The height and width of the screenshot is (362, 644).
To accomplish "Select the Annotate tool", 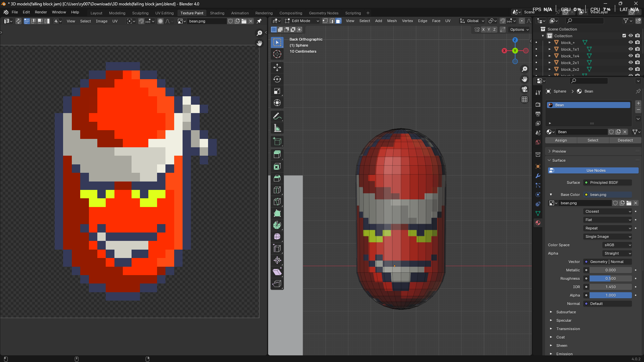I will pos(277,116).
